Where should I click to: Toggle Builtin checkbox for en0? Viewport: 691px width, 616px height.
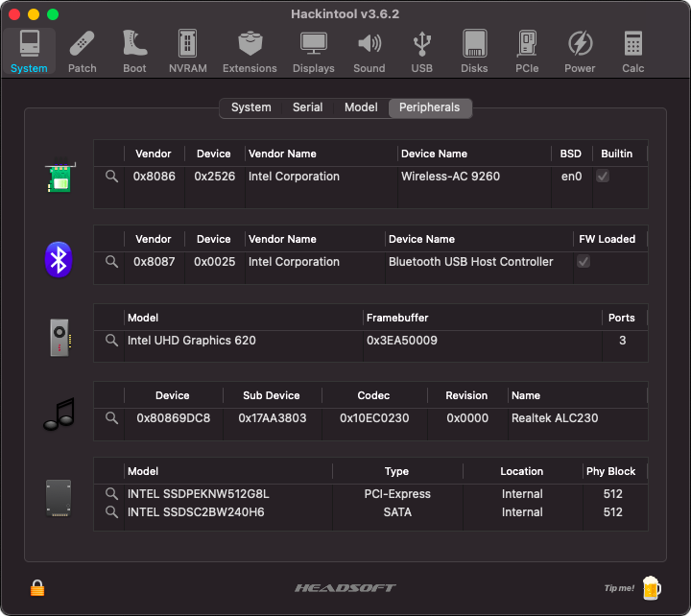603,177
